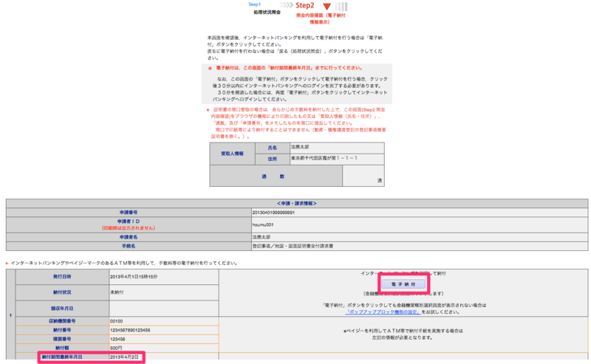Screen dimensions: 591x364
Task: Click the 納付番号 label cell
Action: point(62,330)
